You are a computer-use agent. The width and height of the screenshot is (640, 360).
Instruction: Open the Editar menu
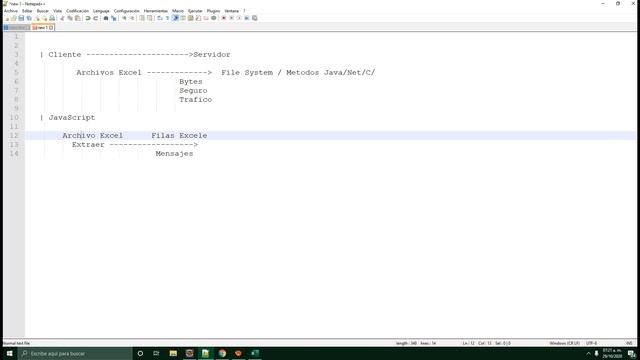[27, 11]
